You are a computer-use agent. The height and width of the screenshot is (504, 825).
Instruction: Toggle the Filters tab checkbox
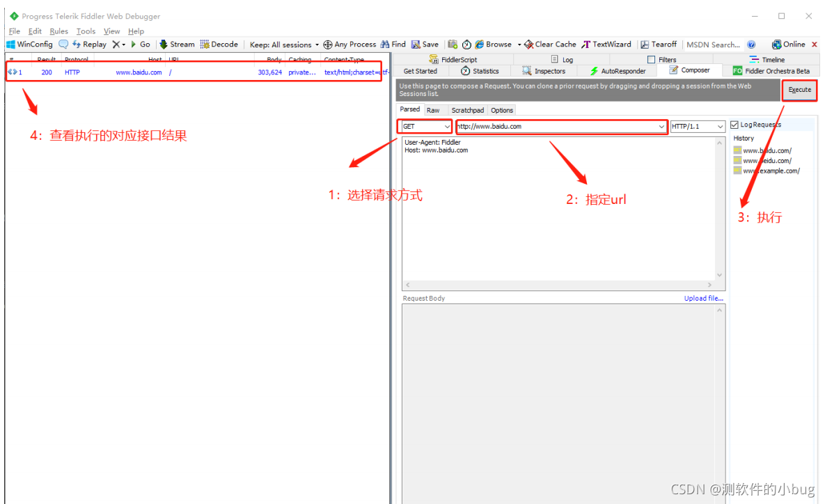click(x=652, y=59)
